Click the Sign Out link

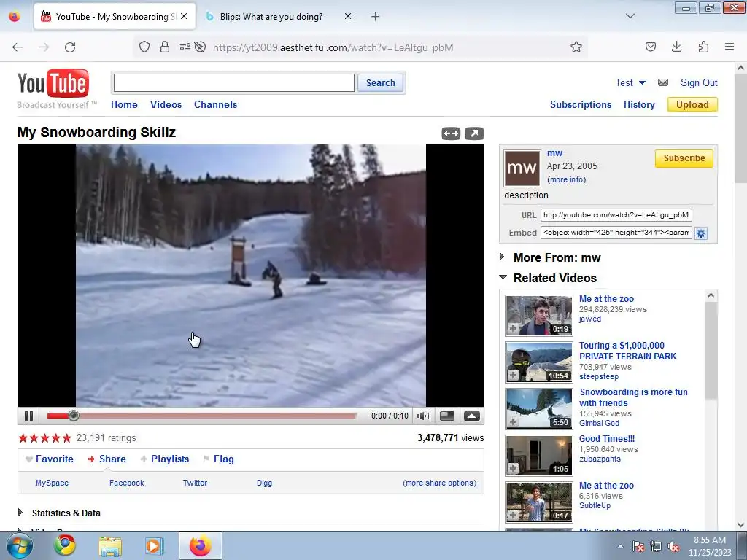(x=699, y=82)
